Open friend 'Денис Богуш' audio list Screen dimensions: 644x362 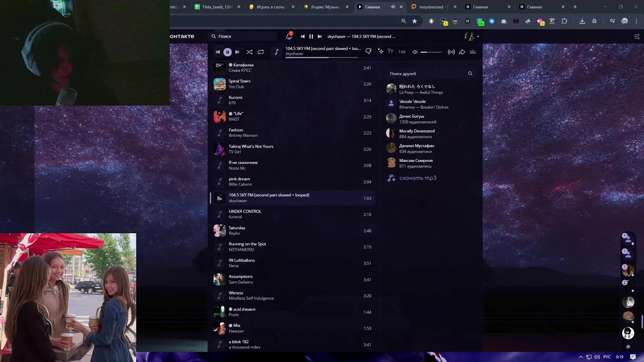point(430,119)
